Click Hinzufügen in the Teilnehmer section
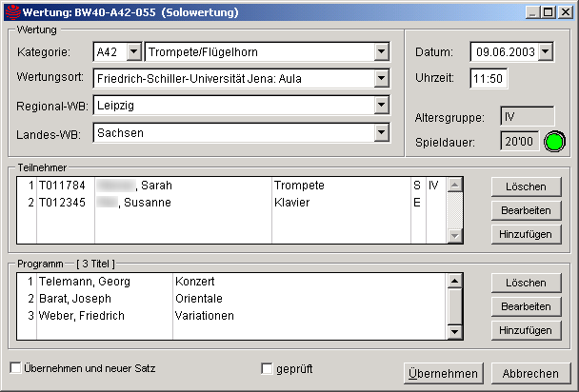The width and height of the screenshot is (579, 392). click(x=526, y=234)
